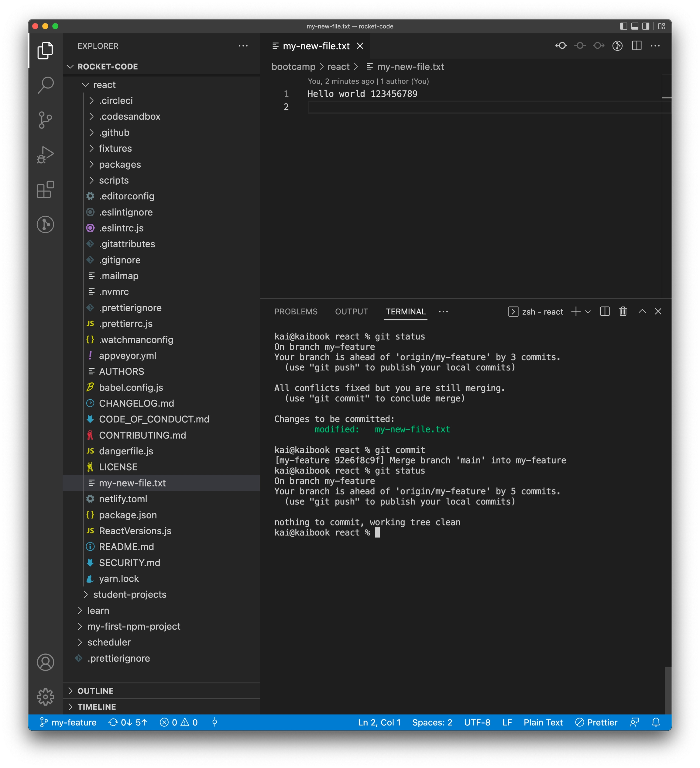Switch to the OUTPUT tab

tap(352, 312)
